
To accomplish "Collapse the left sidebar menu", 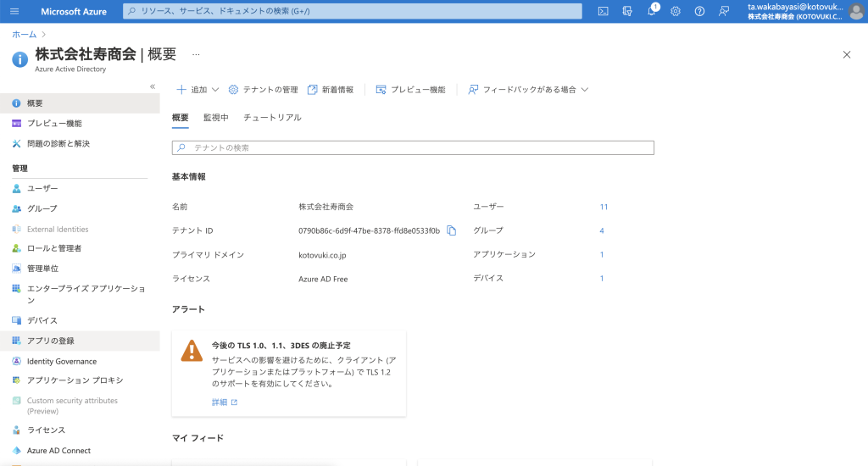I will pyautogui.click(x=153, y=87).
